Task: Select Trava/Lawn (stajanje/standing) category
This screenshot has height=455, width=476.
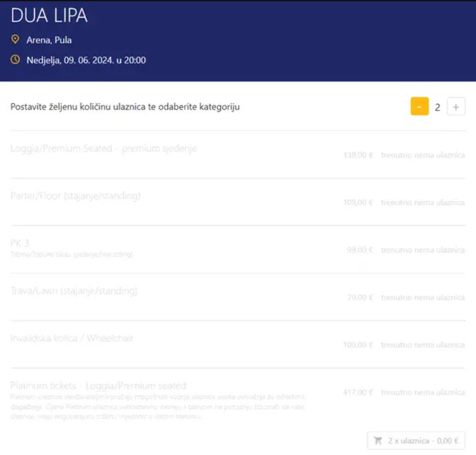Action: click(x=238, y=297)
